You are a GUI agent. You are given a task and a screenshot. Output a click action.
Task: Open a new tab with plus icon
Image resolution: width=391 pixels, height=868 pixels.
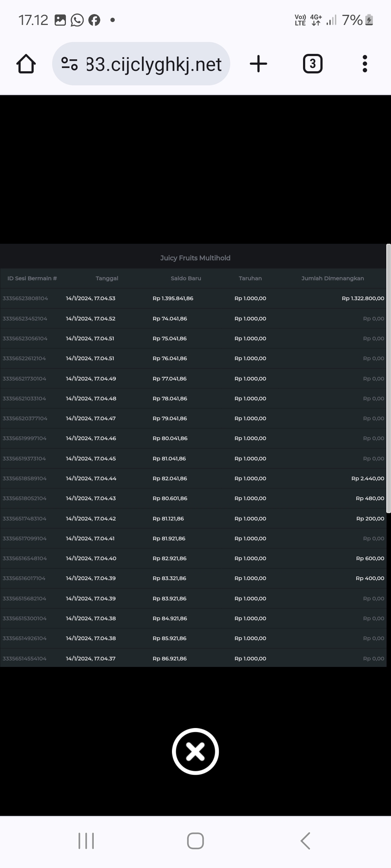click(x=258, y=64)
